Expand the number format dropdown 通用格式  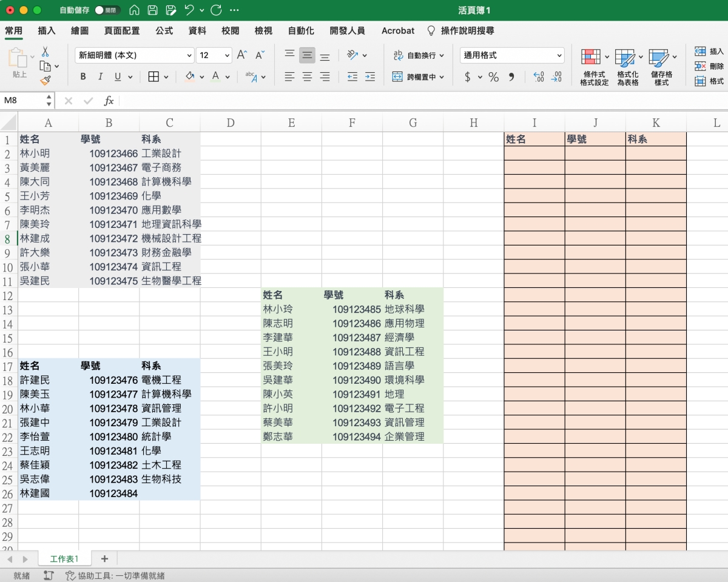559,55
